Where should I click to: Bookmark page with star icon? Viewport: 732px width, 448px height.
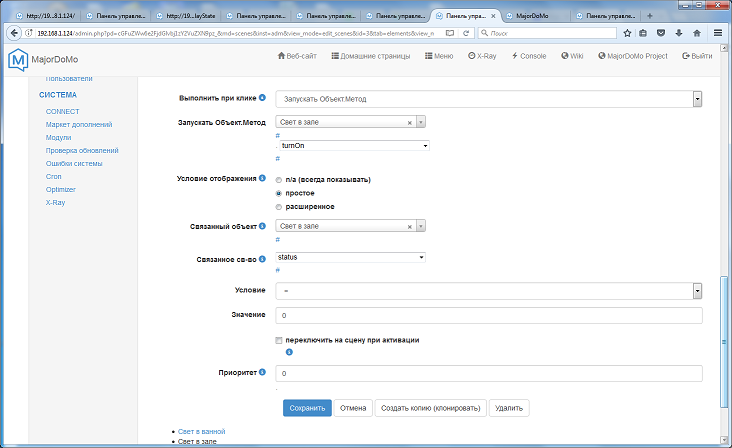click(627, 33)
